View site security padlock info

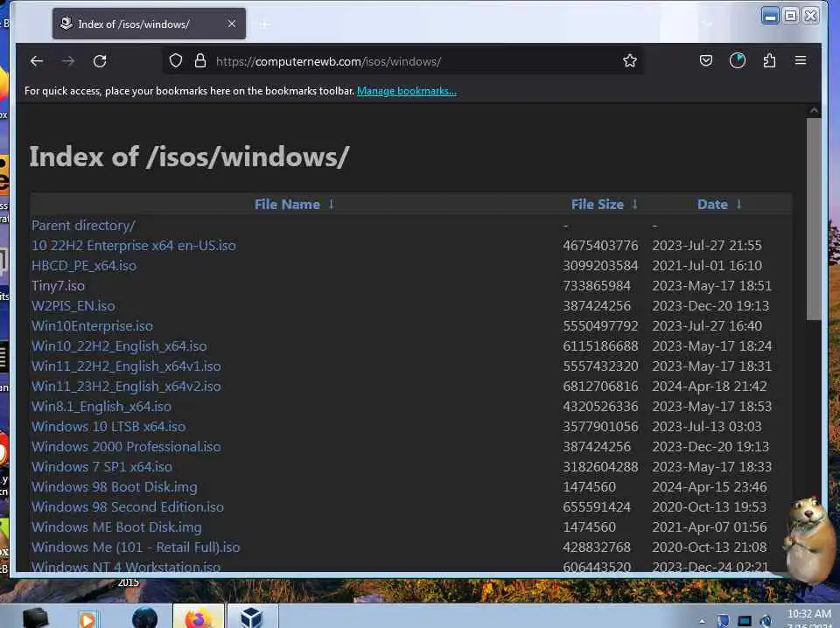200,60
